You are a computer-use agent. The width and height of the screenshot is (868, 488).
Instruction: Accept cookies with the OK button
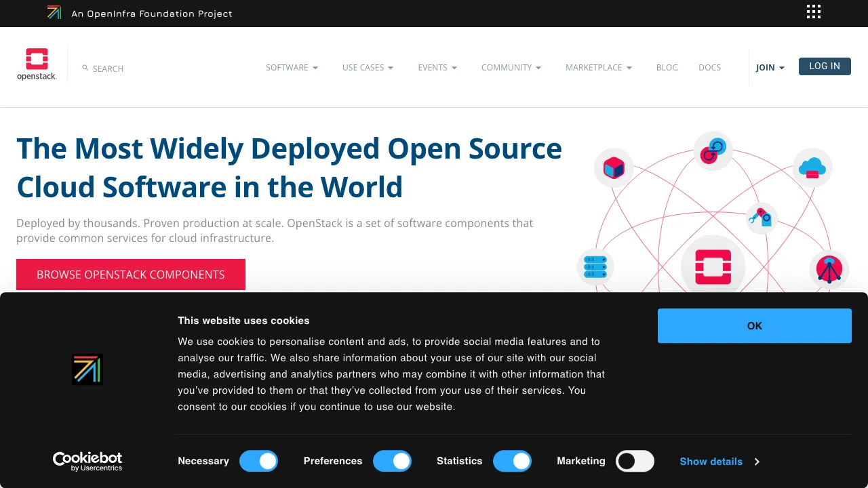click(x=754, y=325)
